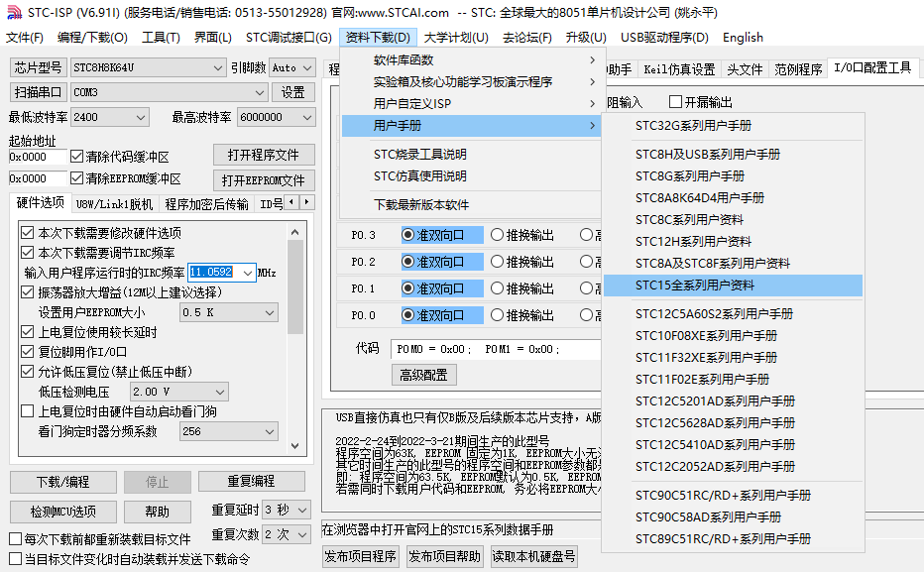Image resolution: width=924 pixels, height=572 pixels.
Task: Click the 打开EEPROM文件 button
Action: (264, 180)
